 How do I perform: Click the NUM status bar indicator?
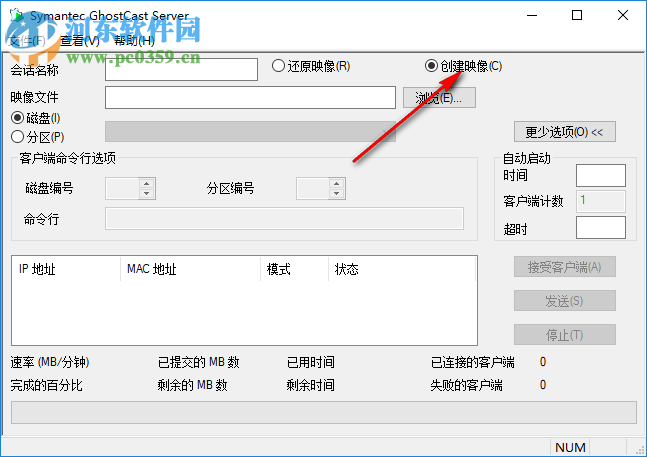point(570,448)
